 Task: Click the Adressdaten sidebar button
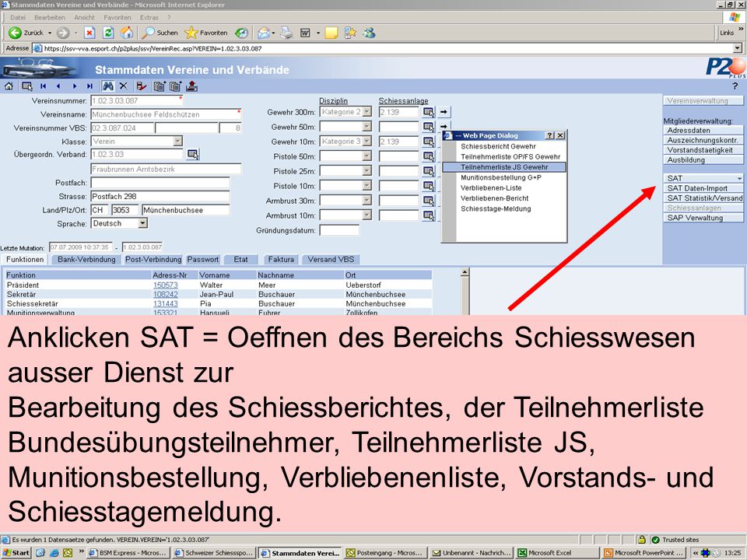703,131
